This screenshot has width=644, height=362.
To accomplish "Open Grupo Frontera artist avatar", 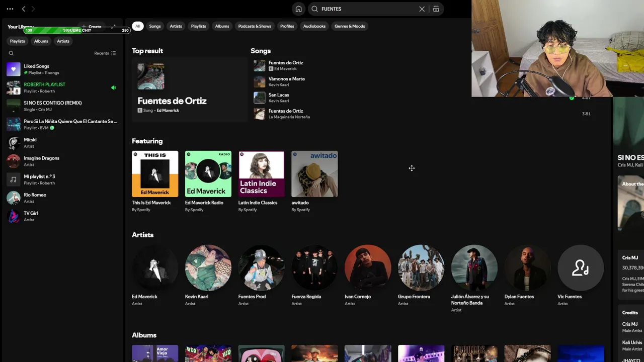I will pyautogui.click(x=421, y=268).
